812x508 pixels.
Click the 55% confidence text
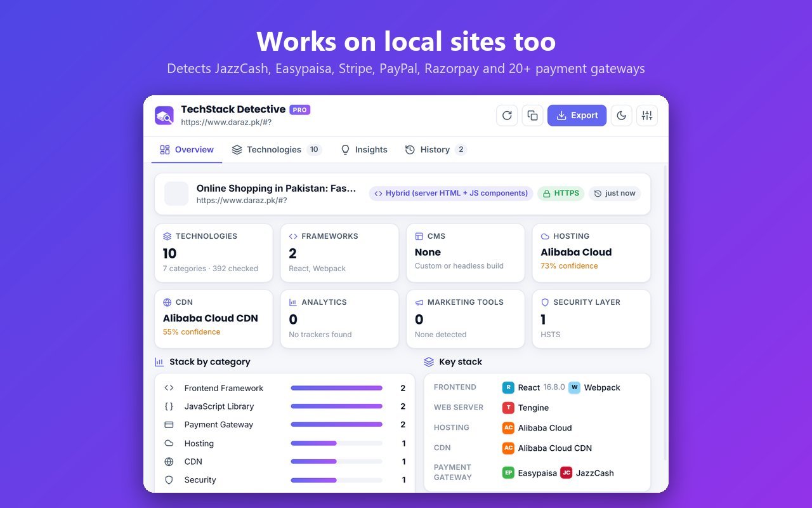[192, 332]
